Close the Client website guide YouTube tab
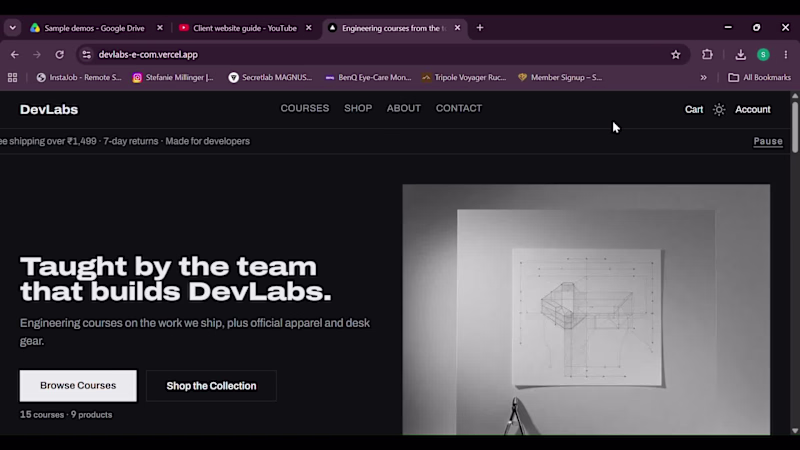 click(x=309, y=28)
